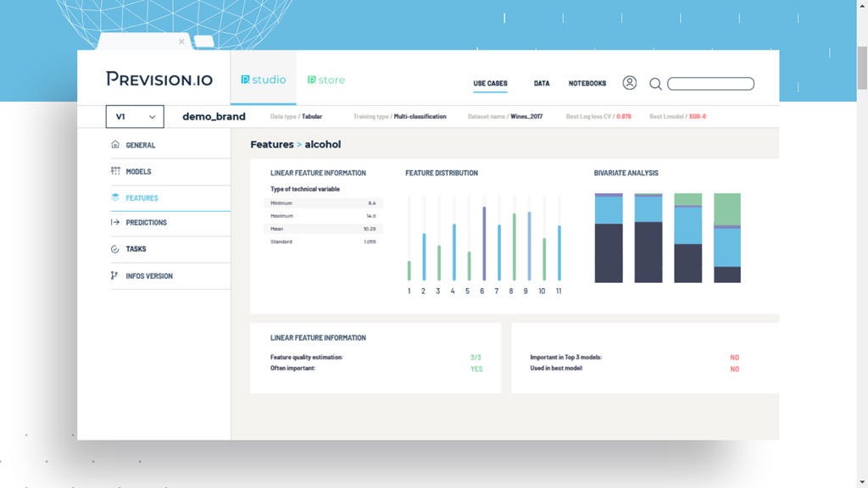Click the Features breadcrumb link
The width and height of the screenshot is (868, 488).
[x=271, y=145]
